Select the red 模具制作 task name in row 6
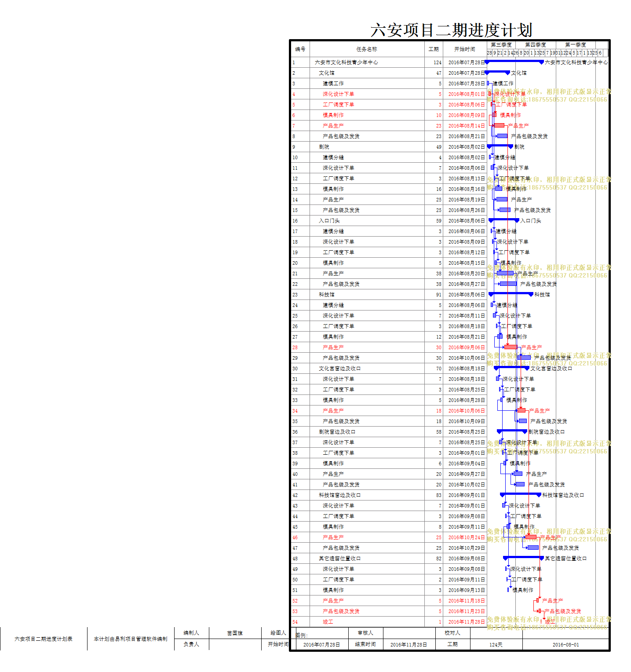 click(x=333, y=115)
